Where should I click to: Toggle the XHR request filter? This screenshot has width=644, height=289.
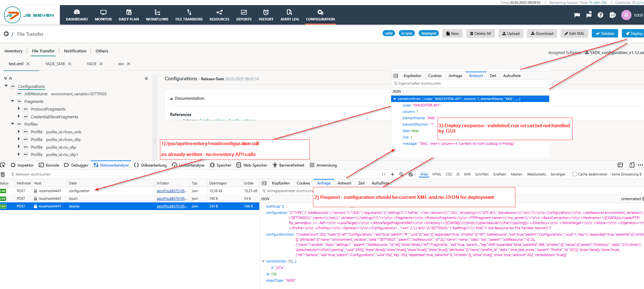tap(467, 175)
